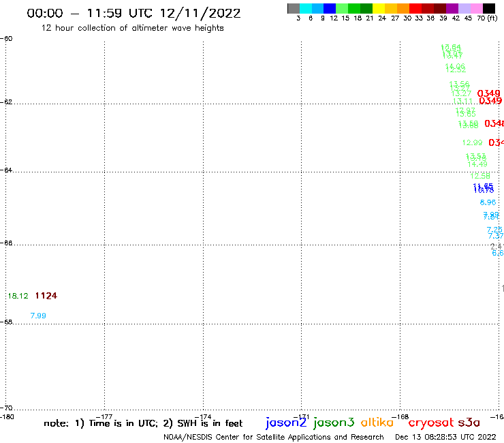Click the legend scale number 70
The image size is (504, 443).
[x=481, y=18]
